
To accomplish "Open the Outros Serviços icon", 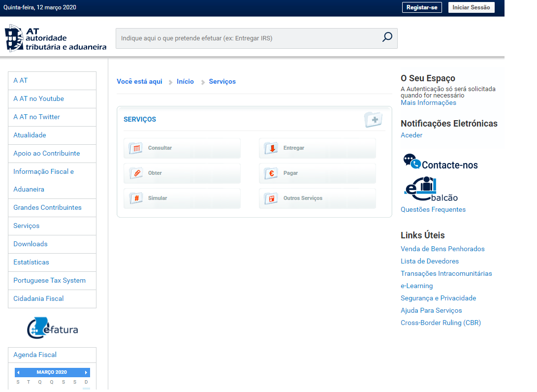I will click(x=271, y=198).
